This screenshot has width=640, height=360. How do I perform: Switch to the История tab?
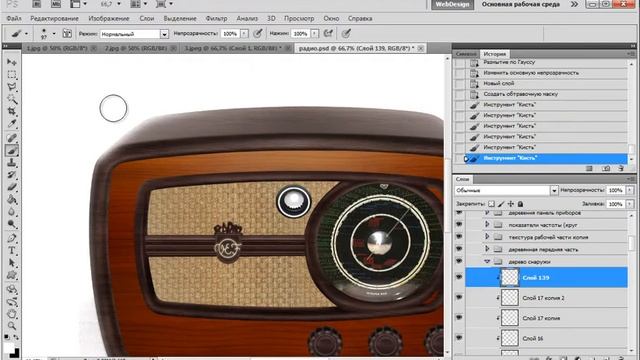(494, 54)
